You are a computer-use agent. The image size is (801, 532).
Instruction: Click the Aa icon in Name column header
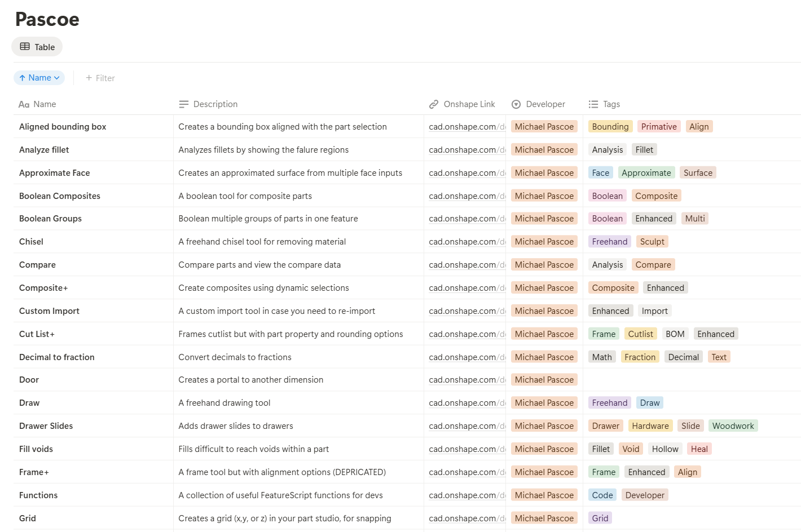[x=24, y=104]
